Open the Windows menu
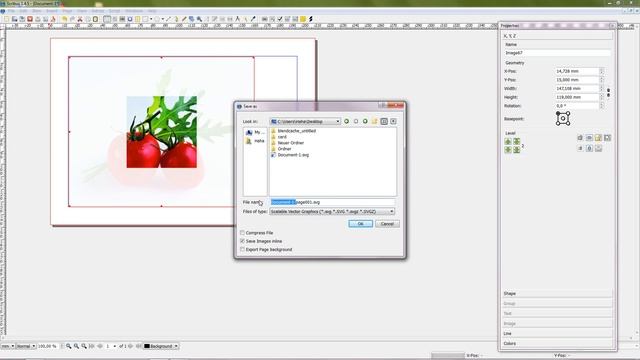The height and width of the screenshot is (360, 640). coord(134,11)
